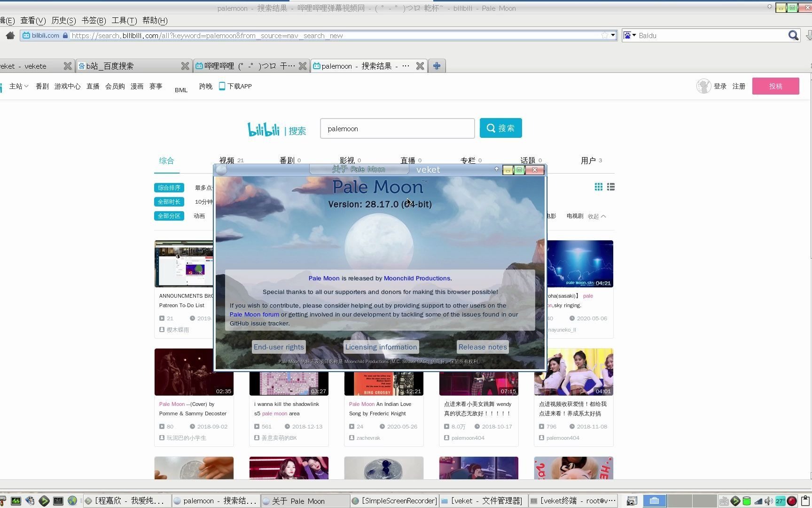
Task: Click window menu icon on About dialog titlebar
Action: (221, 170)
